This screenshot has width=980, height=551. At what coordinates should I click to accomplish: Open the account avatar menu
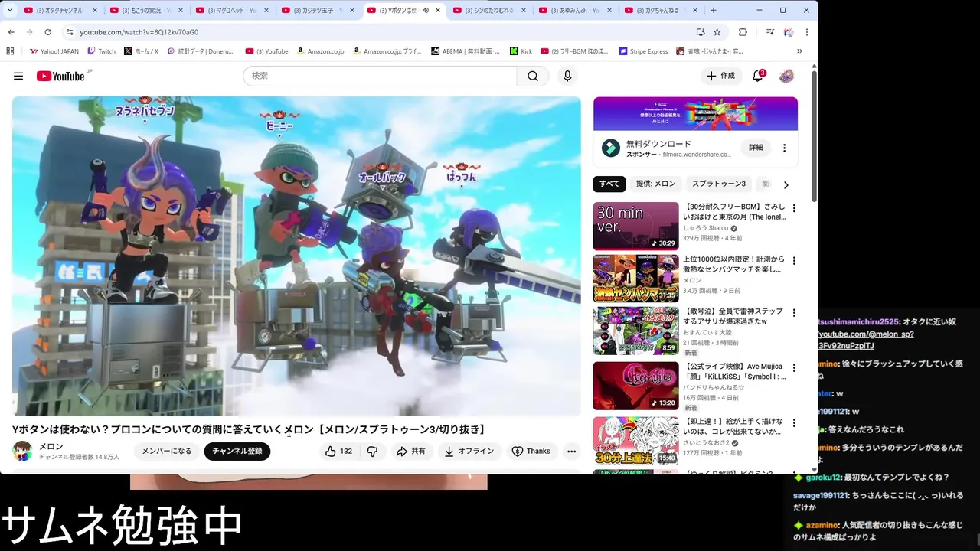click(786, 76)
